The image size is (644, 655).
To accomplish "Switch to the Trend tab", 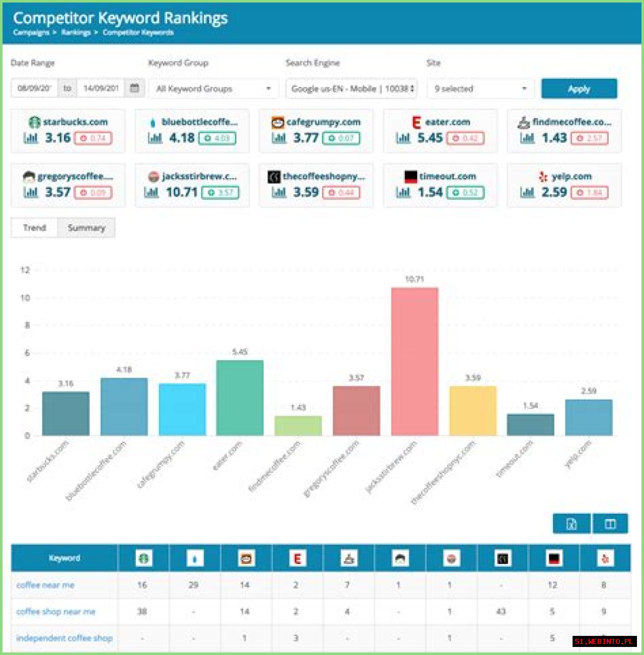I will coord(34,227).
